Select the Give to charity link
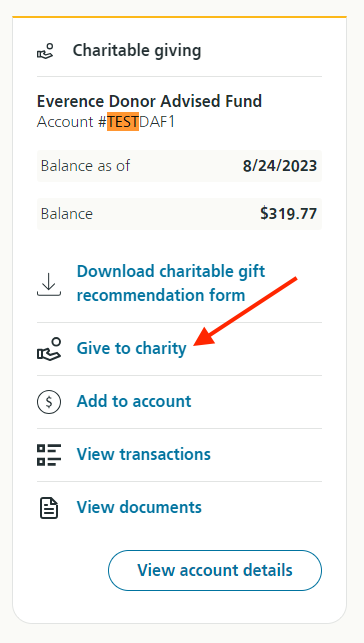This screenshot has height=643, width=364. pos(131,349)
